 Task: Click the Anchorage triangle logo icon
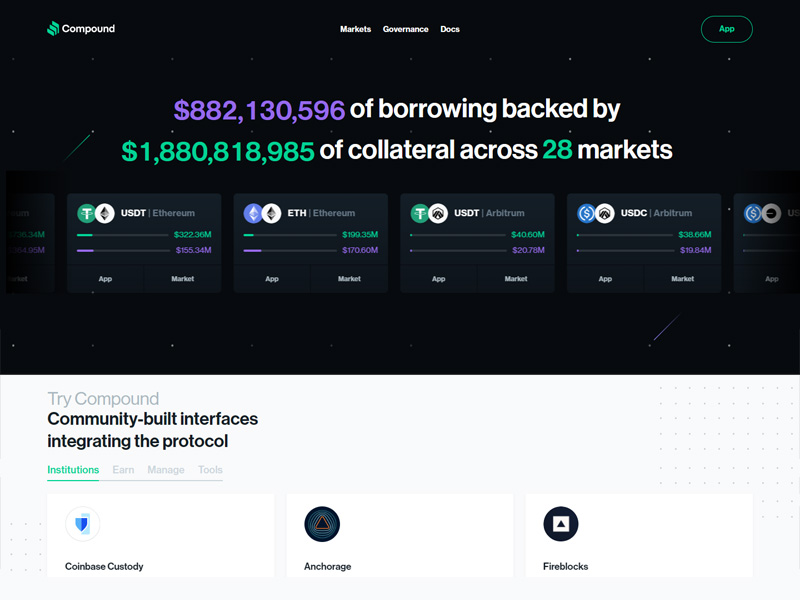coord(322,524)
